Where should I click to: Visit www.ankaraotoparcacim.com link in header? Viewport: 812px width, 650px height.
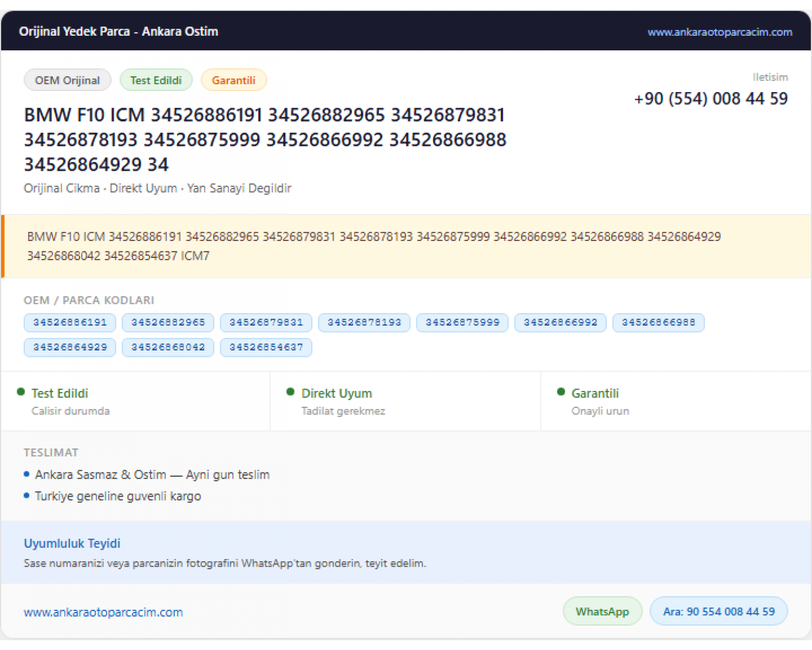(719, 32)
